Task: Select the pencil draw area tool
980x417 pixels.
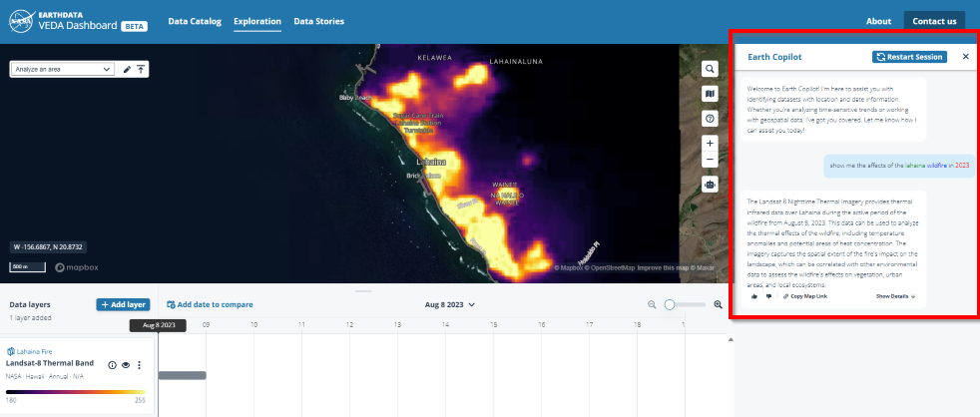Action: [x=127, y=70]
